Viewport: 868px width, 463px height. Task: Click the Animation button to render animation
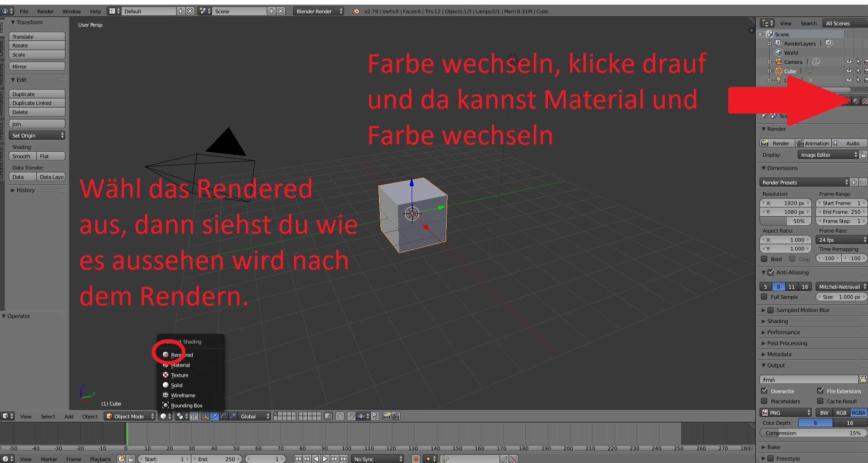tap(814, 143)
